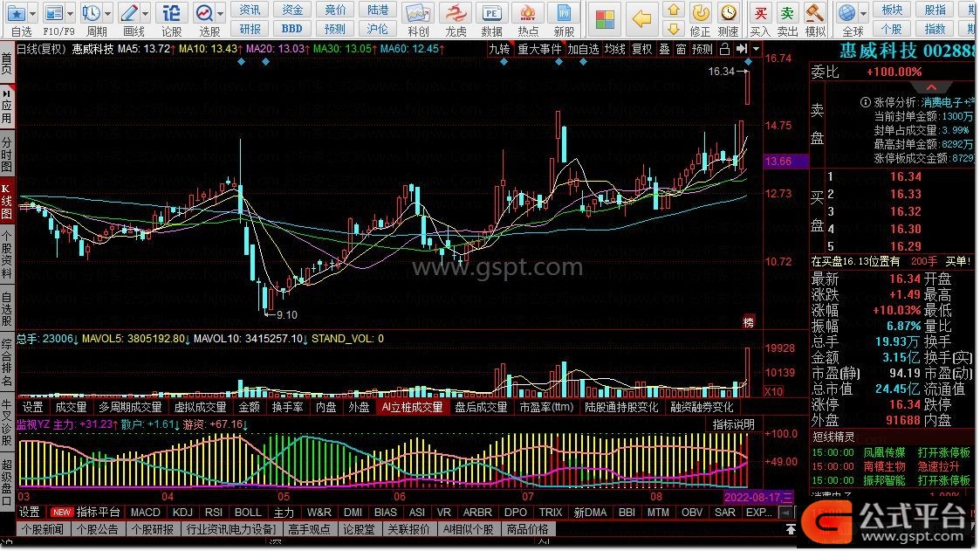Expand the F10/F9 dropdown arrow
980x551 pixels.
click(x=70, y=13)
